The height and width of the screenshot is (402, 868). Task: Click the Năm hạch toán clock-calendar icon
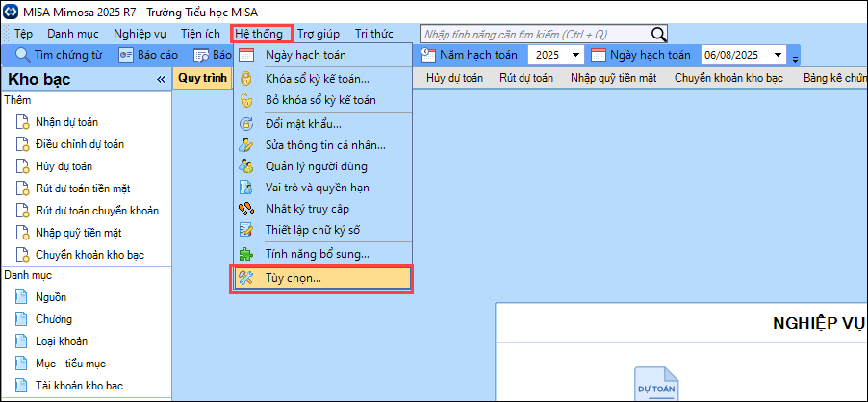pos(428,54)
